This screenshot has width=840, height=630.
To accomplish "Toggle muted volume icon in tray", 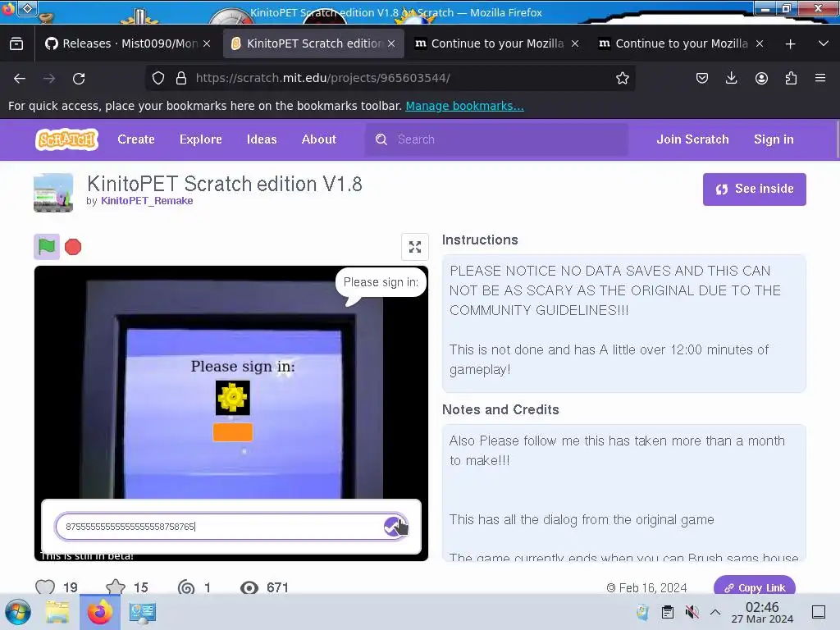I will pyautogui.click(x=692, y=612).
